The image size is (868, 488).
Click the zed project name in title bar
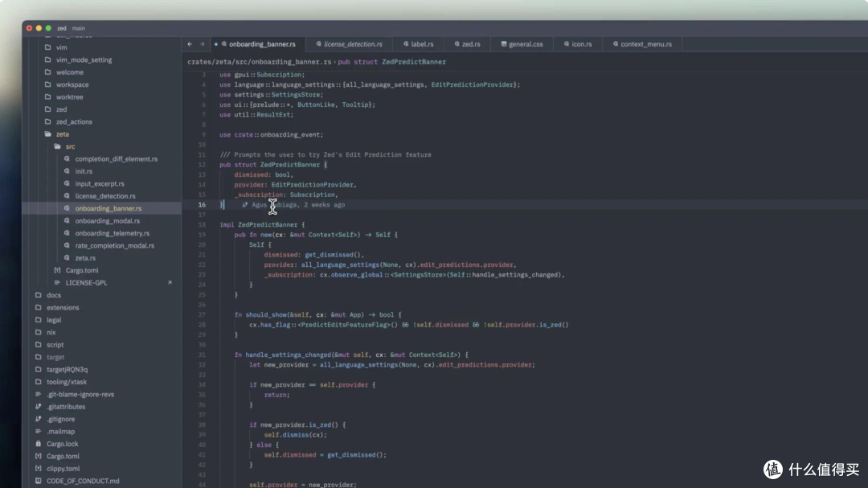(x=61, y=28)
